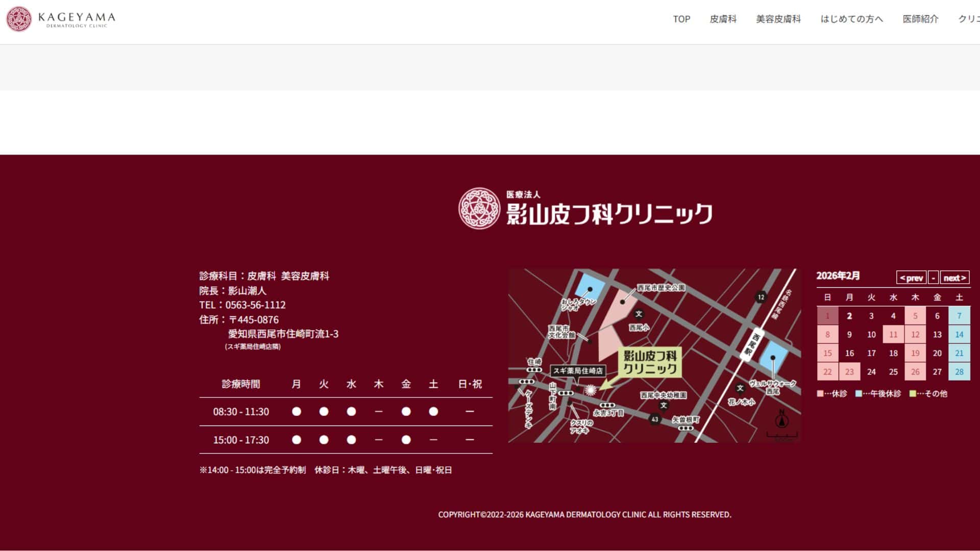The width and height of the screenshot is (980, 551).
Task: Click the footer clinic emblem logo
Action: tap(478, 208)
